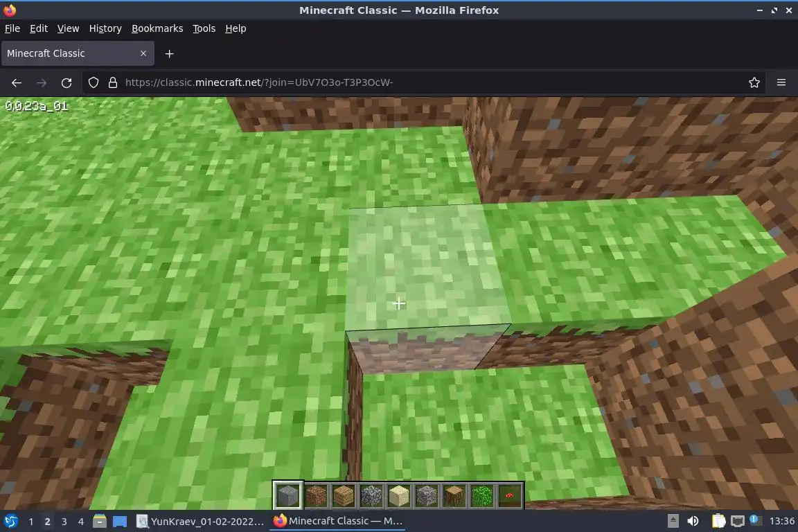Switch to workspace 4 in taskbar
Screen dimensions: 798x532
(80, 522)
